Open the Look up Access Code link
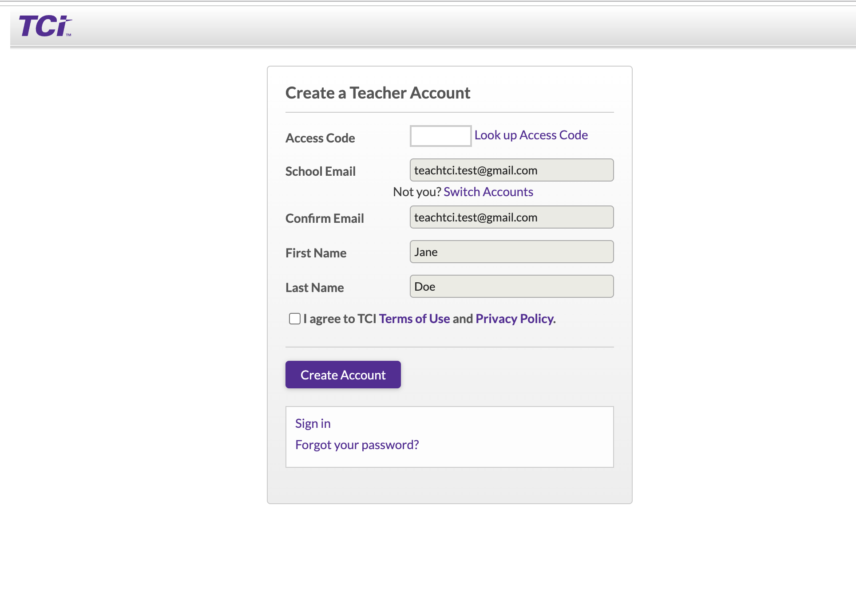The image size is (856, 616). point(531,135)
